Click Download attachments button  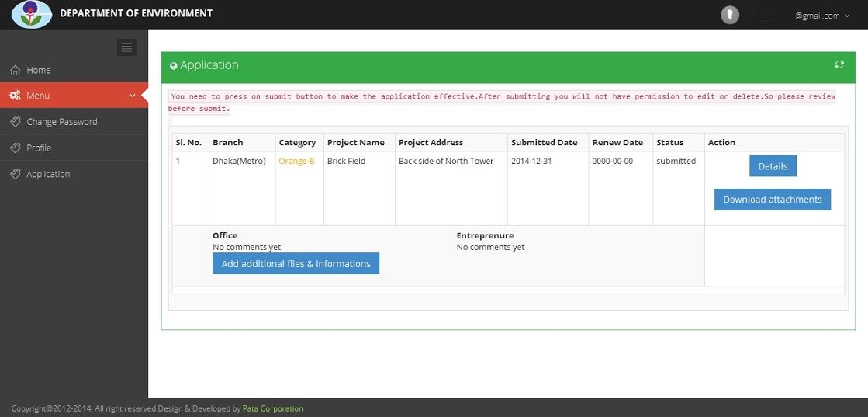coord(773,200)
